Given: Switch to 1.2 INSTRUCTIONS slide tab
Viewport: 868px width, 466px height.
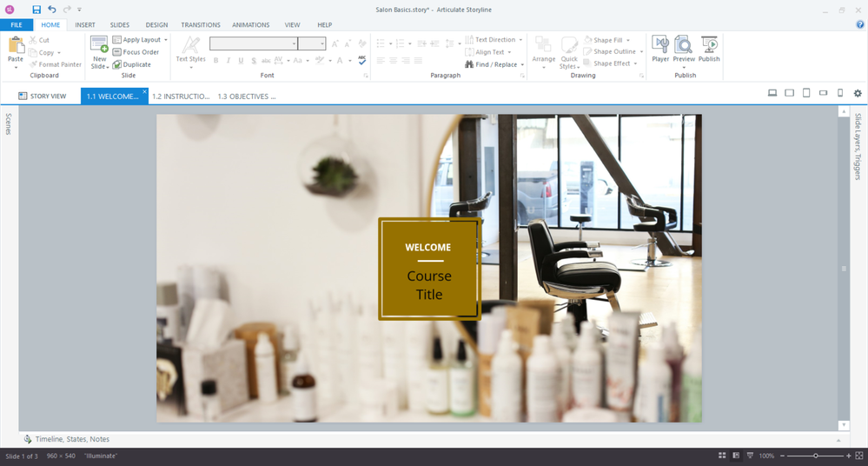Looking at the screenshot, I should point(181,97).
